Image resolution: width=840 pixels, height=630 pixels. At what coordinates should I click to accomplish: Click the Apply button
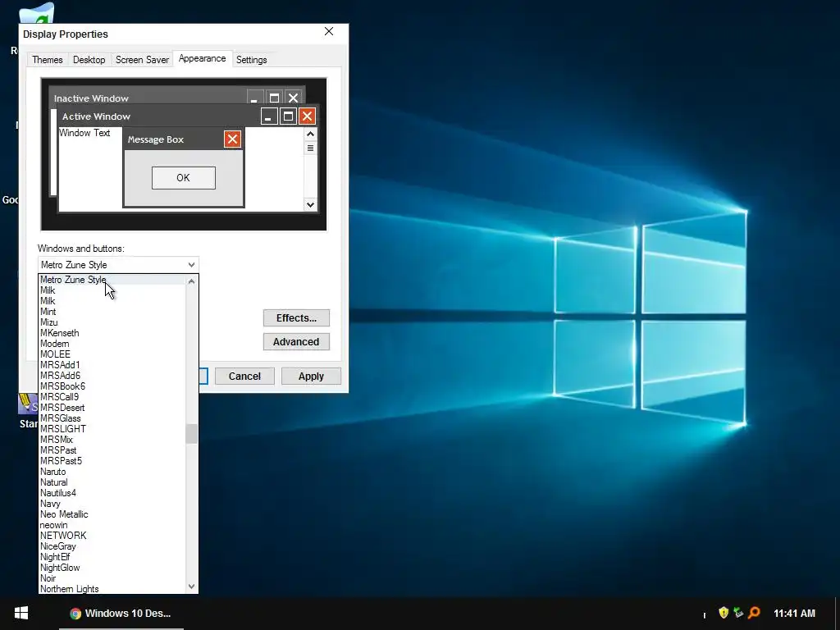coord(311,376)
